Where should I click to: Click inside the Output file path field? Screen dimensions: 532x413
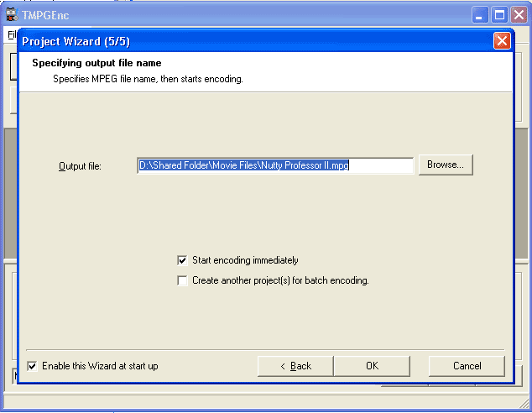[275, 165]
